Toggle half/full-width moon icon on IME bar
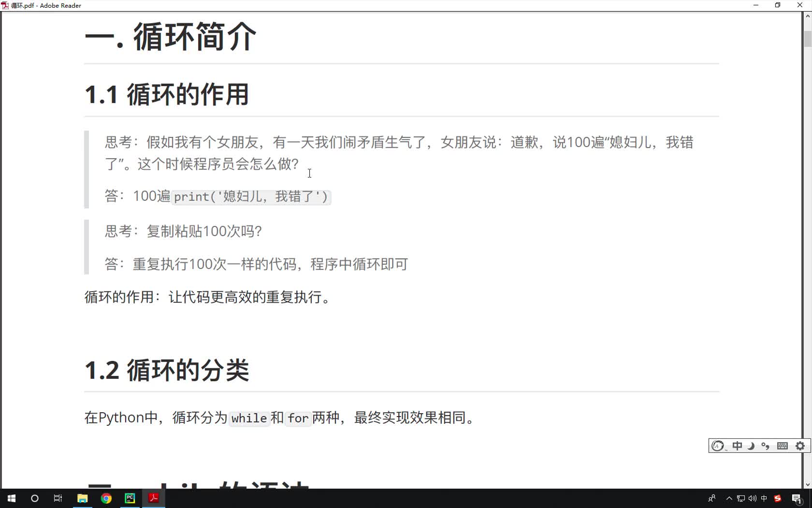This screenshot has height=508, width=812. 751,446
